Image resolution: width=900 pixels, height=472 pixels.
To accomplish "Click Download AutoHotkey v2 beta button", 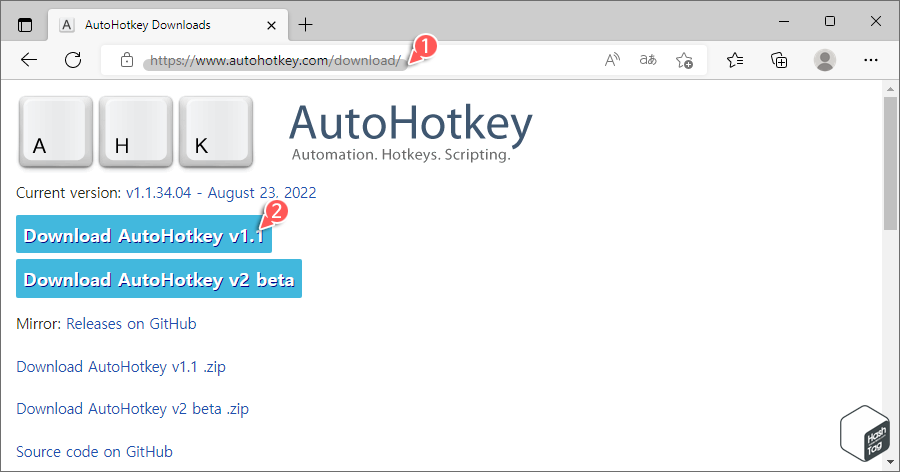I will (x=159, y=278).
